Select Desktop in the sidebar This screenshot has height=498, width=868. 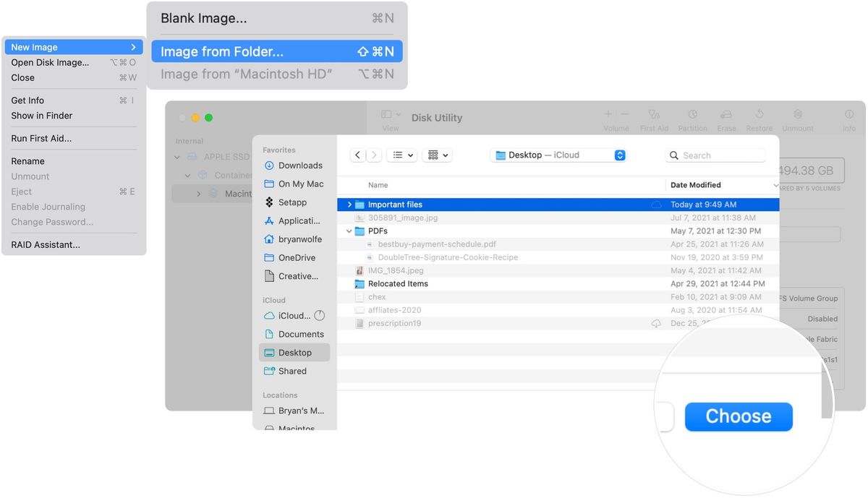click(294, 352)
